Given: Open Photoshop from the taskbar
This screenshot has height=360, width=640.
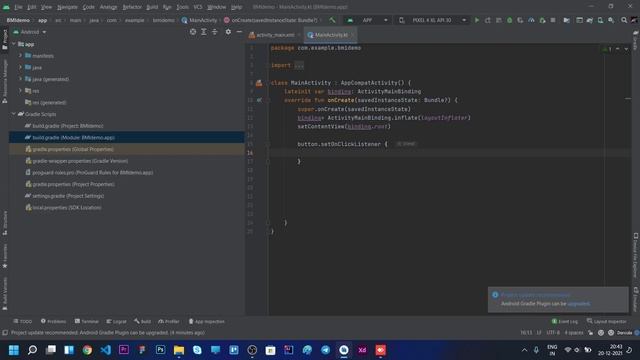Looking at the screenshot, I should [160, 350].
